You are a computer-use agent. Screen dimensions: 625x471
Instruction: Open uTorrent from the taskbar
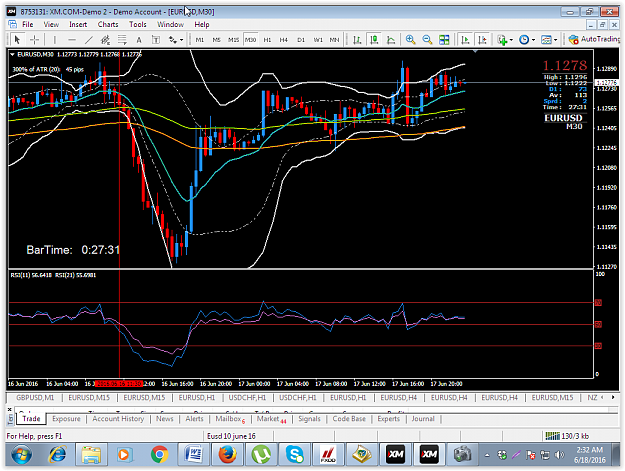pyautogui.click(x=261, y=454)
